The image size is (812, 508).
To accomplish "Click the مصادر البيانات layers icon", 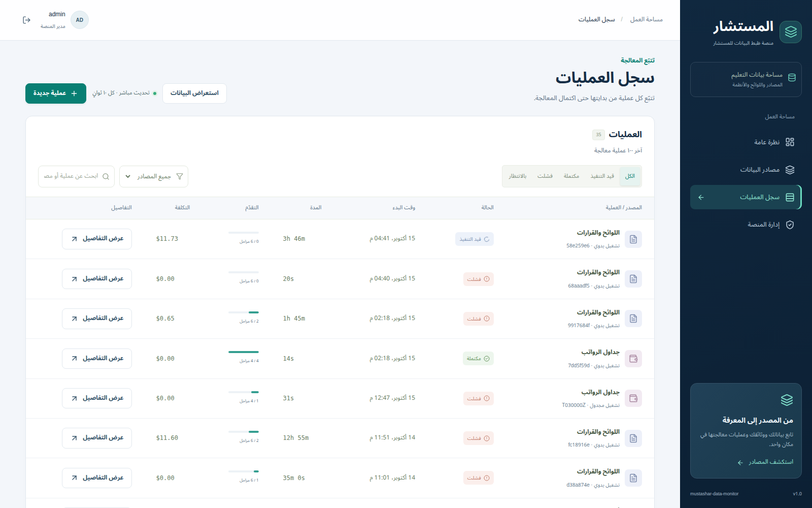I will [x=790, y=170].
